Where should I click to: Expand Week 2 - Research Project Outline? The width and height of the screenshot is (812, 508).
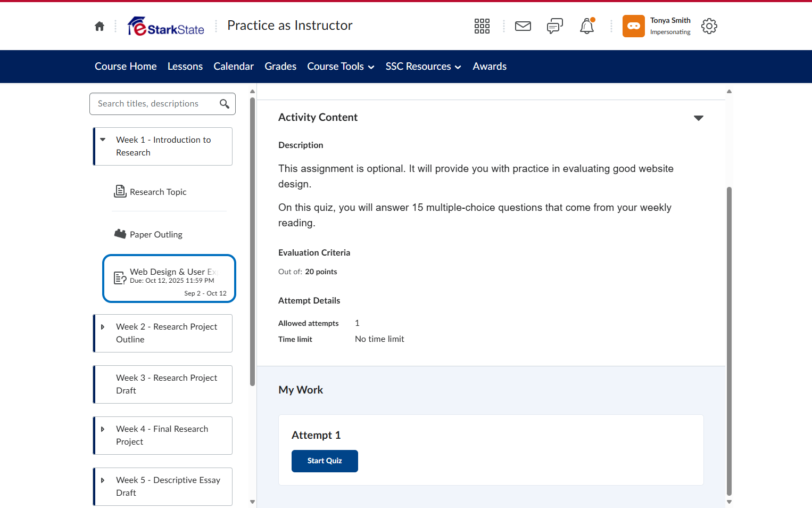click(x=103, y=327)
